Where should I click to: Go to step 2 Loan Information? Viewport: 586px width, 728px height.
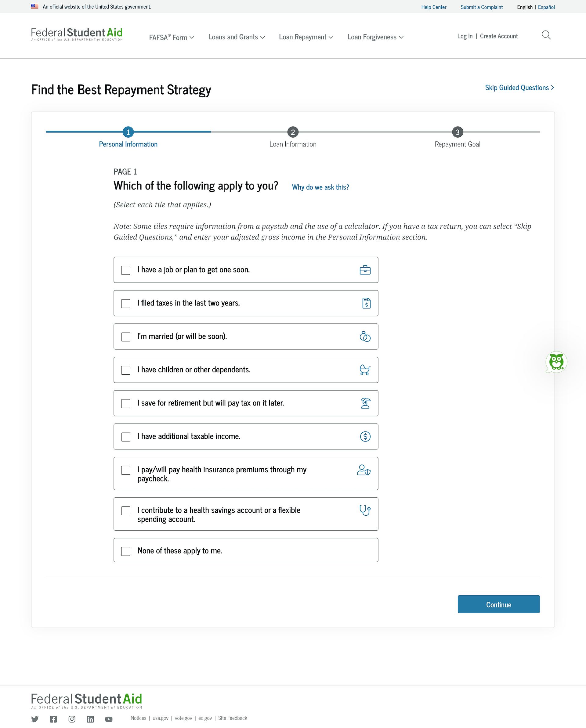(x=293, y=132)
